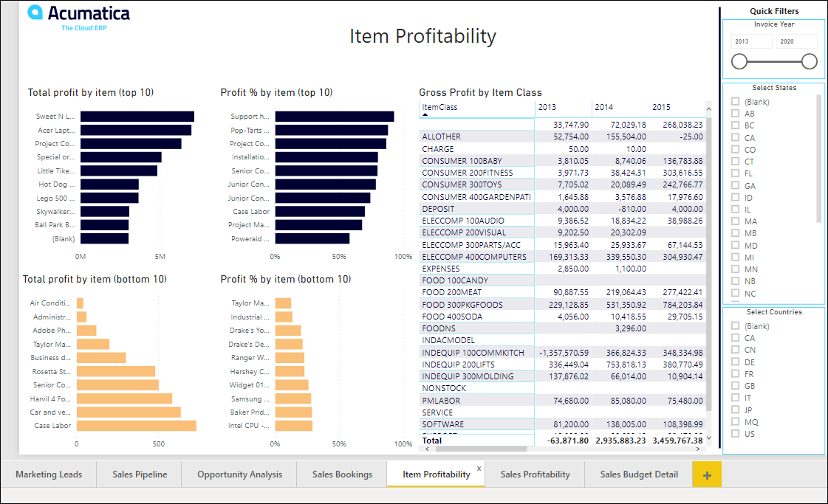The height and width of the screenshot is (504, 828).
Task: Click the ItemClass sort arrow indicator
Action: [425, 115]
